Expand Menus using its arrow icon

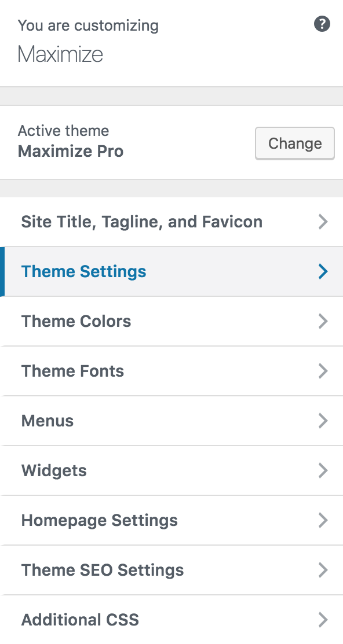(323, 421)
